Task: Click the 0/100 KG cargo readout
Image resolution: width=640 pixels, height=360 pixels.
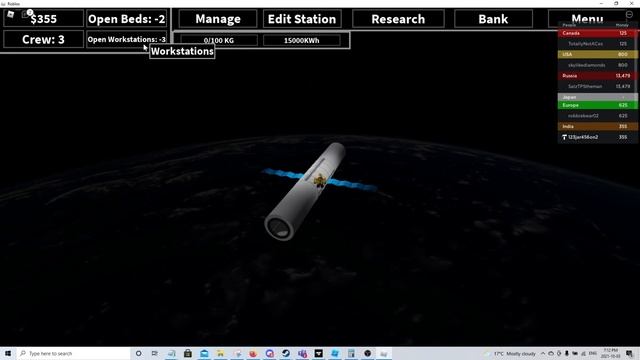Action: click(x=219, y=40)
